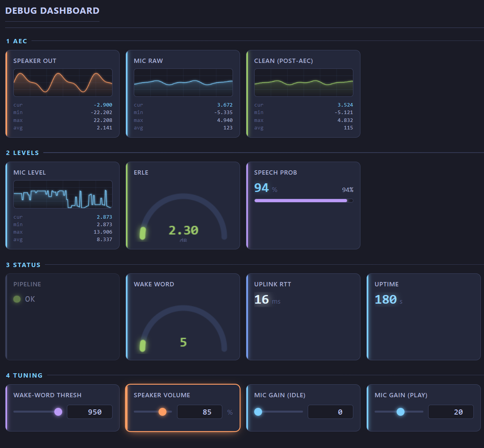The image size is (484, 448).
Task: Click the UPLINK RTT card title
Action: 273,284
